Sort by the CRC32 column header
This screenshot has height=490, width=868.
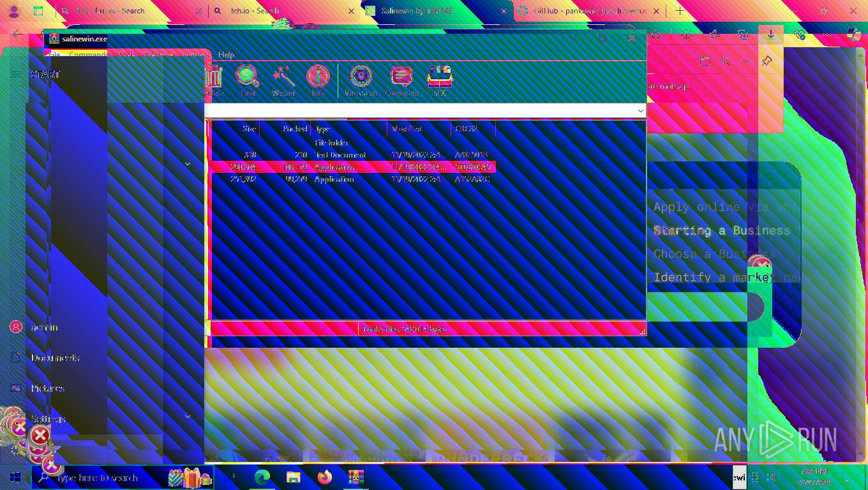click(x=474, y=129)
